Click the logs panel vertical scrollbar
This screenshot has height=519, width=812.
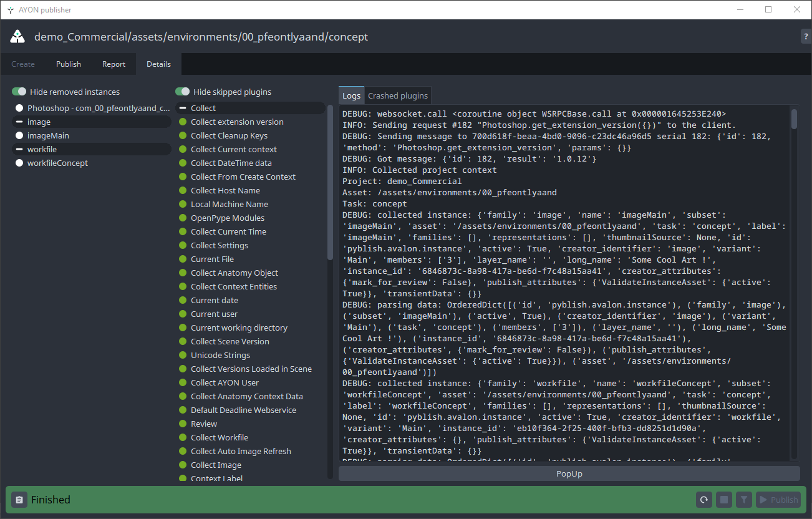[794, 119]
